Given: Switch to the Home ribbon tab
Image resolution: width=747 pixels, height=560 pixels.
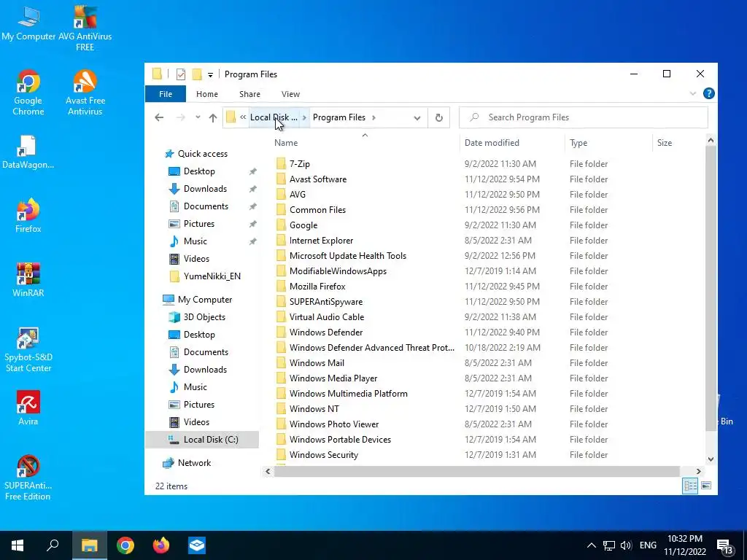Looking at the screenshot, I should click(206, 94).
